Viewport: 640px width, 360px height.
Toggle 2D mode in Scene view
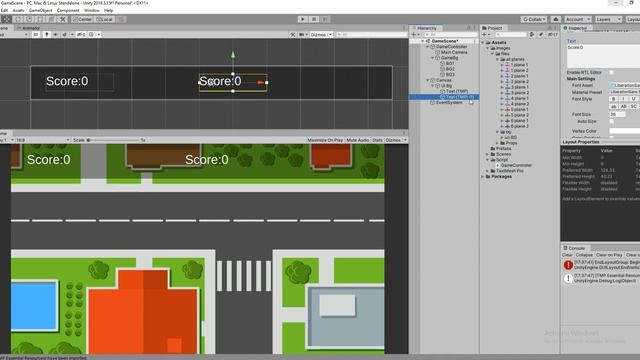[36, 35]
